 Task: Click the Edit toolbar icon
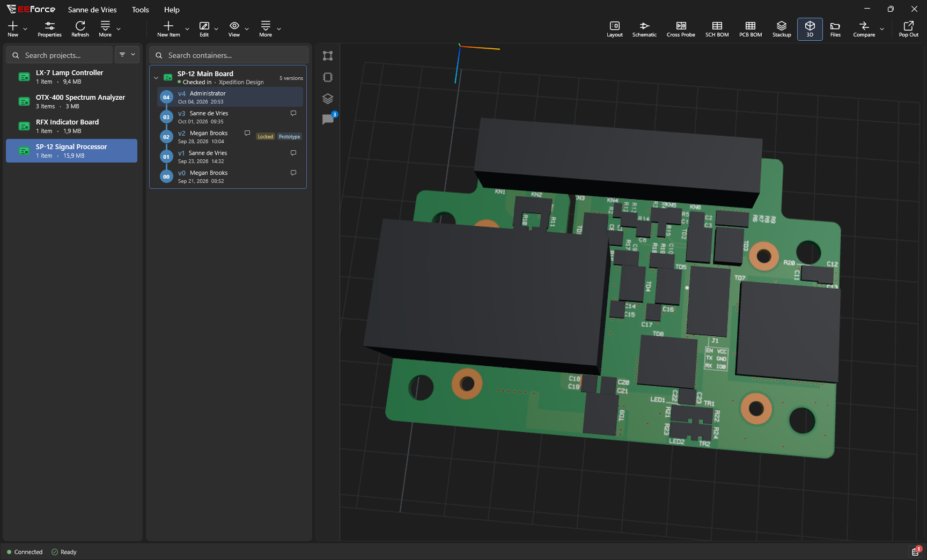pos(204,29)
